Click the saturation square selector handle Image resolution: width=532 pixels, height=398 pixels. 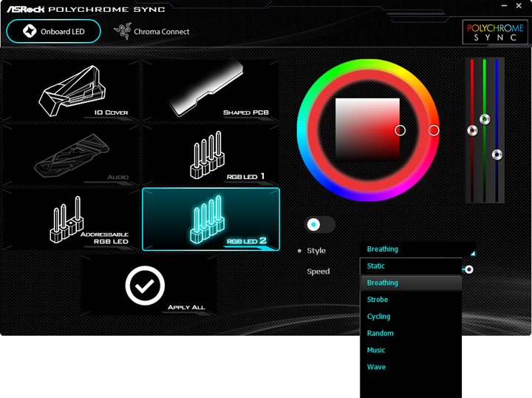coord(400,130)
